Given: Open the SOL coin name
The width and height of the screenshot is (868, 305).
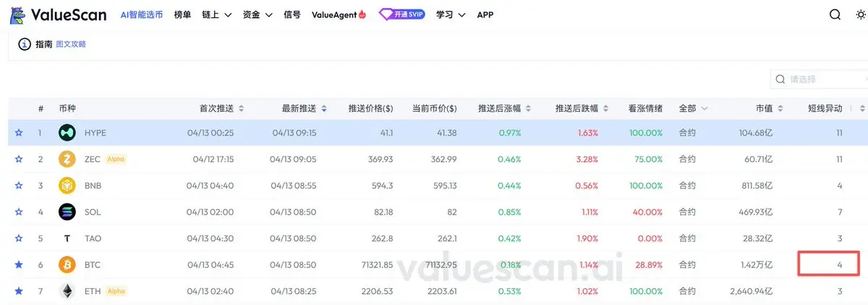Looking at the screenshot, I should click(93, 212).
